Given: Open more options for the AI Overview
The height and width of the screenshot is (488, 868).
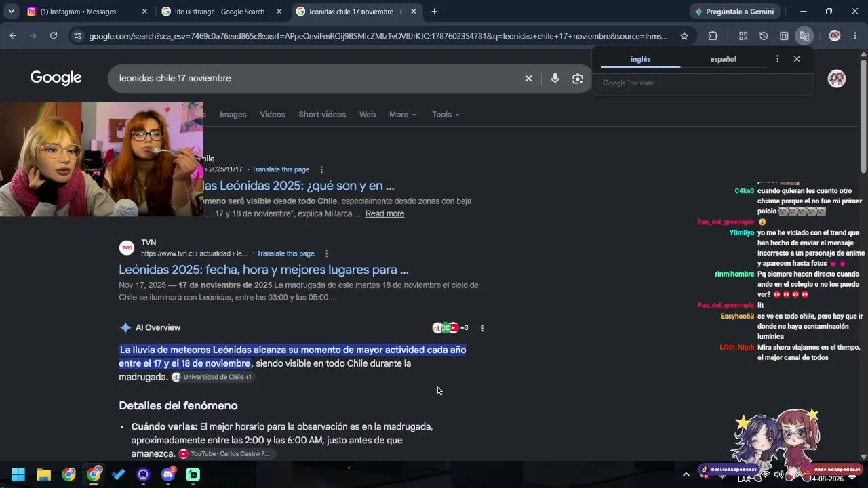Looking at the screenshot, I should [482, 328].
